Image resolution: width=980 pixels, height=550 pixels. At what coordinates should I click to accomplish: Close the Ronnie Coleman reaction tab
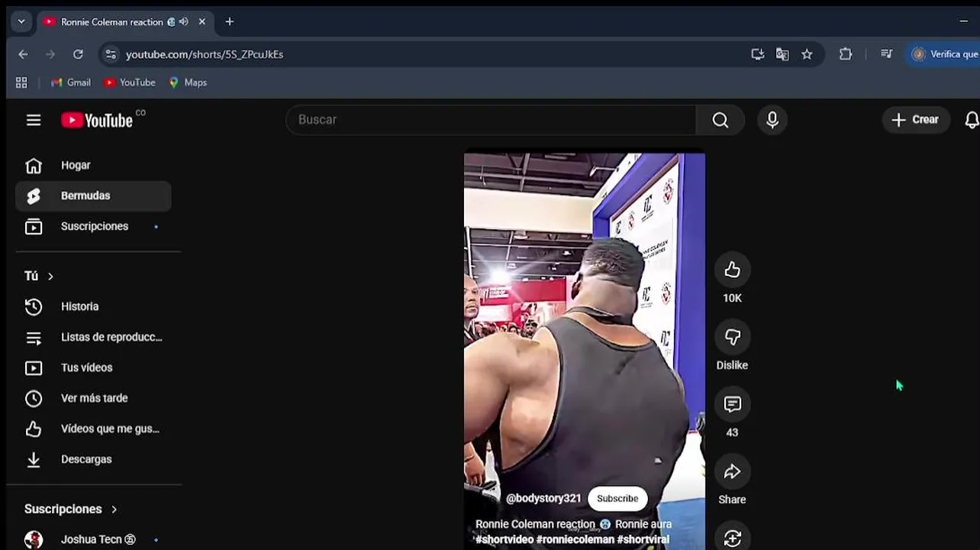click(202, 22)
